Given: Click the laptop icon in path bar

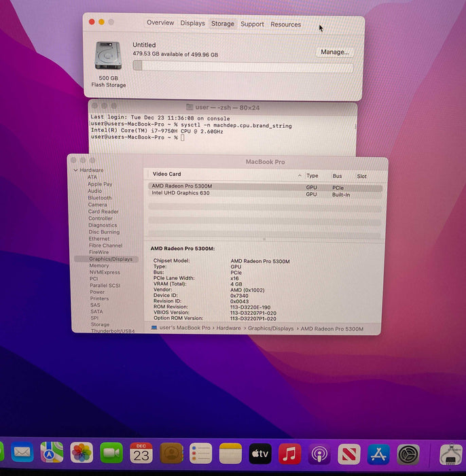Looking at the screenshot, I should point(154,328).
